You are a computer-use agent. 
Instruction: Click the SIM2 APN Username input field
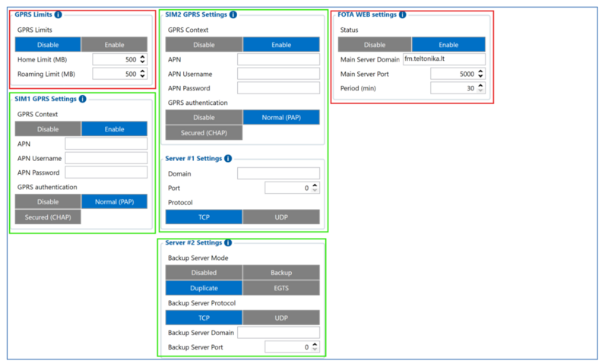coord(278,74)
